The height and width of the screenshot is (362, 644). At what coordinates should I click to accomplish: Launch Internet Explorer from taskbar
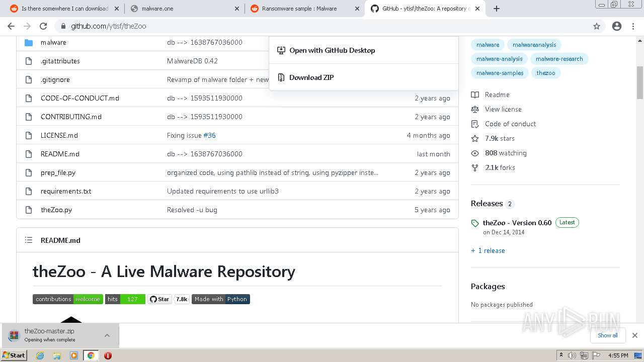(40, 355)
